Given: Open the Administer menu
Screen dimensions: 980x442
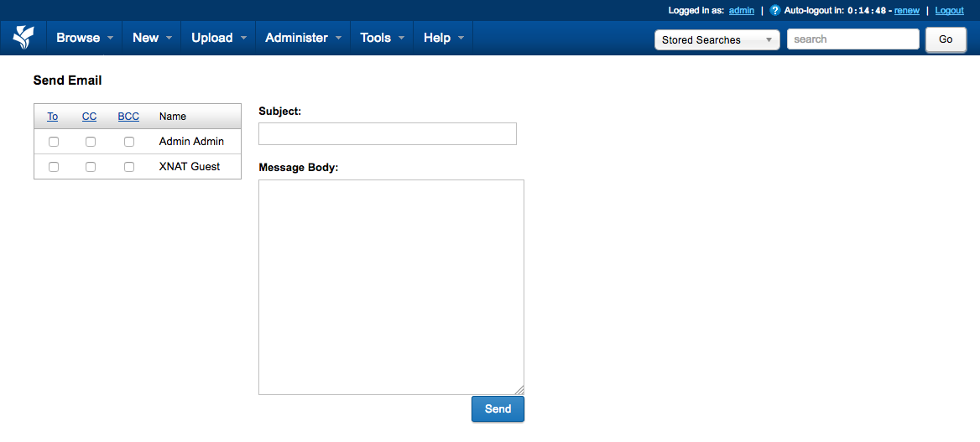Looking at the screenshot, I should 303,38.
